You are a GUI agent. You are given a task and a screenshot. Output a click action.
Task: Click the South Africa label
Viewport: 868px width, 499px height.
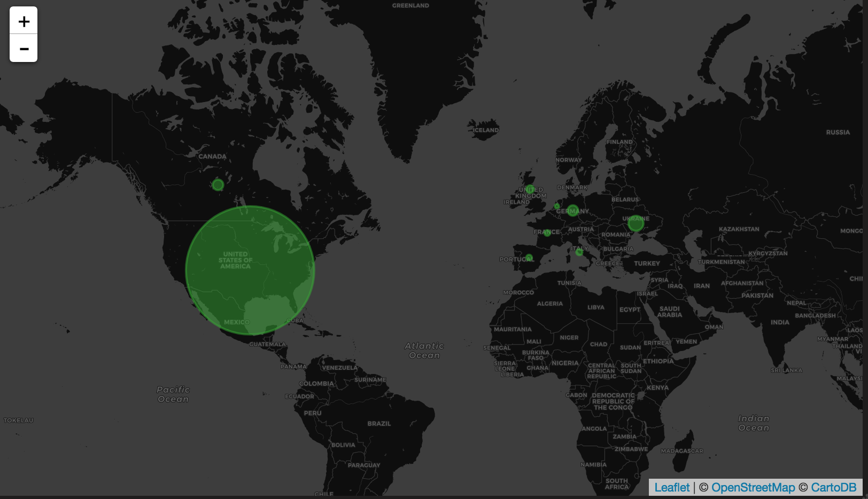[617, 484]
